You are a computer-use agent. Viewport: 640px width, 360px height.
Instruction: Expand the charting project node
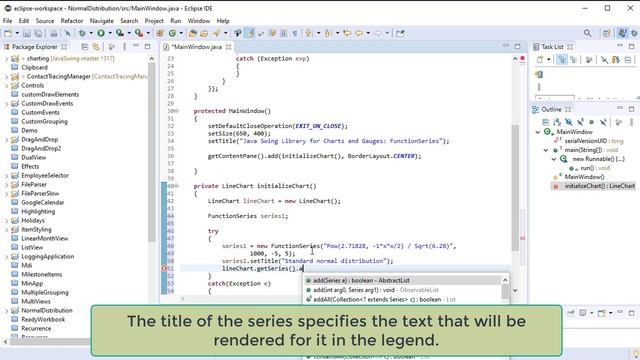point(6,59)
